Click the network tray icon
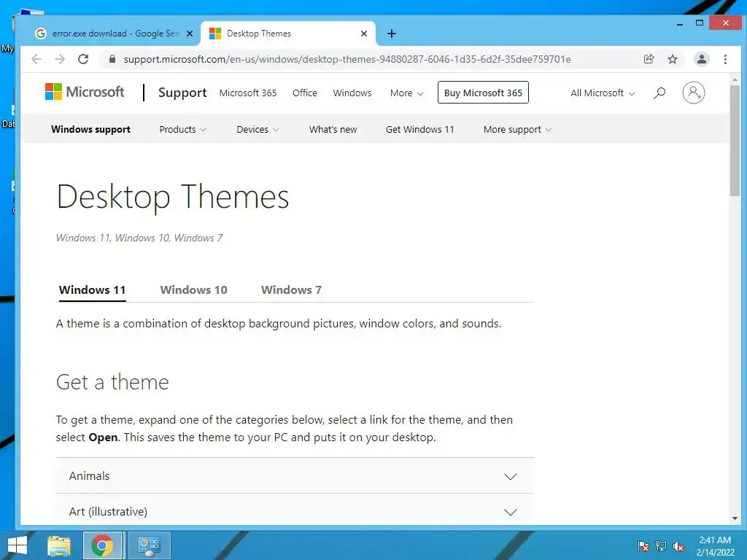This screenshot has width=747, height=560. 661,546
